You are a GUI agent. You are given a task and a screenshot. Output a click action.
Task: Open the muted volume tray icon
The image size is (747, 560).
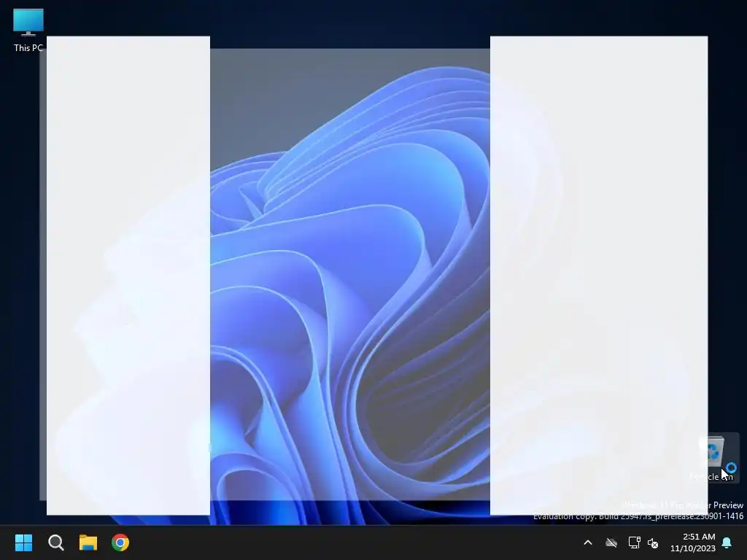point(653,542)
